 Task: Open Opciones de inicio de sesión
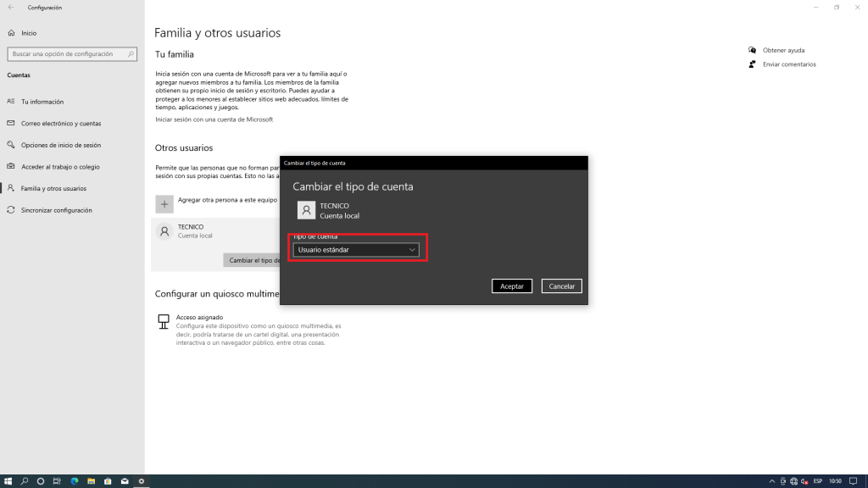pyautogui.click(x=60, y=145)
